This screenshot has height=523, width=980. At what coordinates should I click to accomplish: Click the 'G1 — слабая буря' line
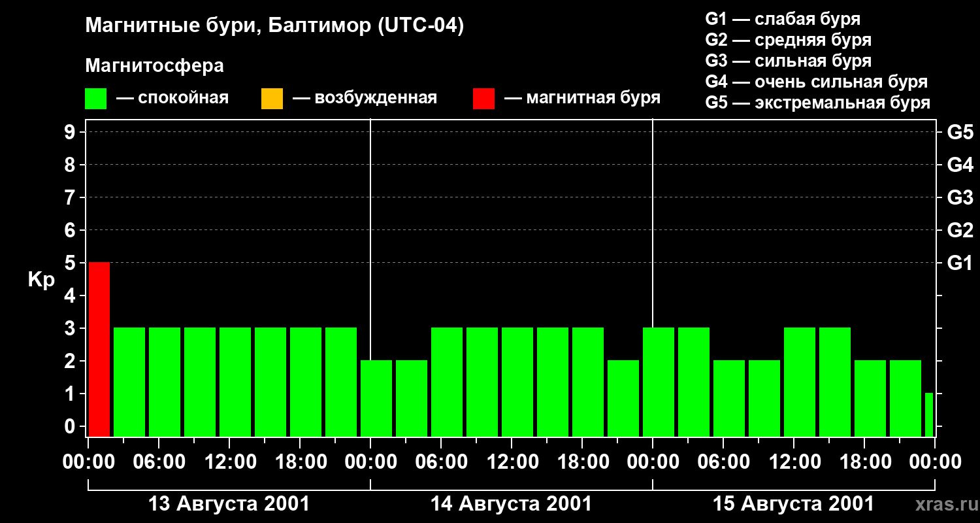[783, 19]
